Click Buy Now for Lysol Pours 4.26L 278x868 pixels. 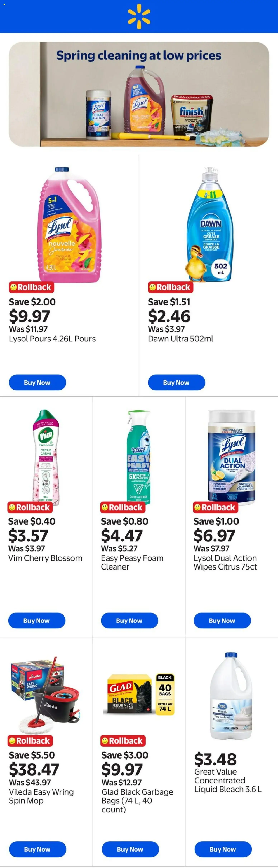tap(37, 382)
